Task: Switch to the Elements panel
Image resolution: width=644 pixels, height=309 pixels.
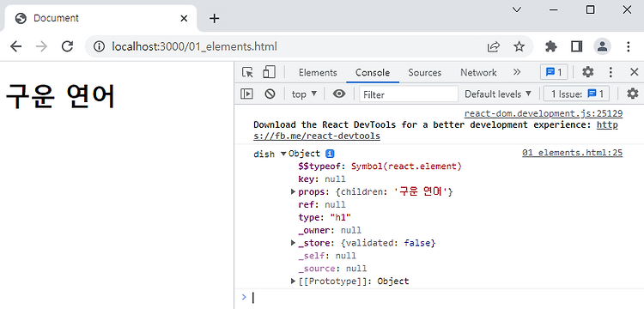Action: (318, 73)
